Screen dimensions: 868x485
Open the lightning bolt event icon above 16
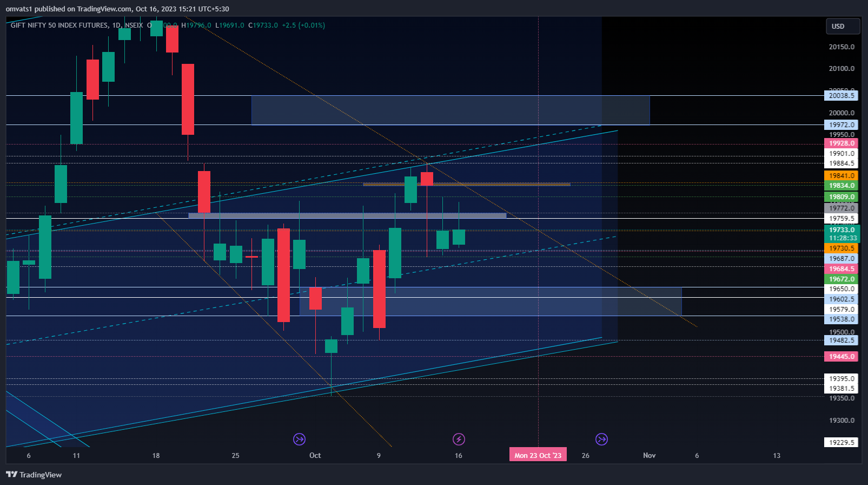[459, 439]
